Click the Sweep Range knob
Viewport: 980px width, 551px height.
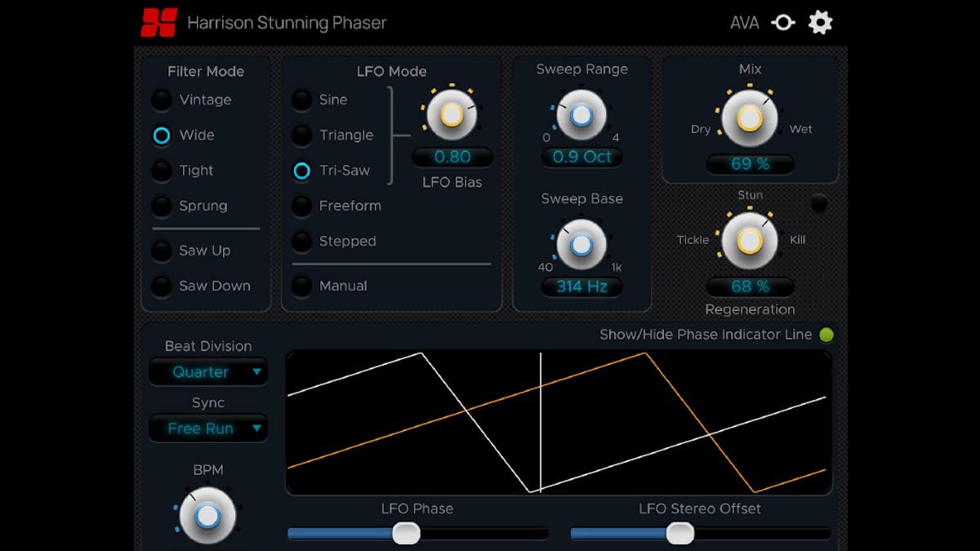pyautogui.click(x=581, y=115)
